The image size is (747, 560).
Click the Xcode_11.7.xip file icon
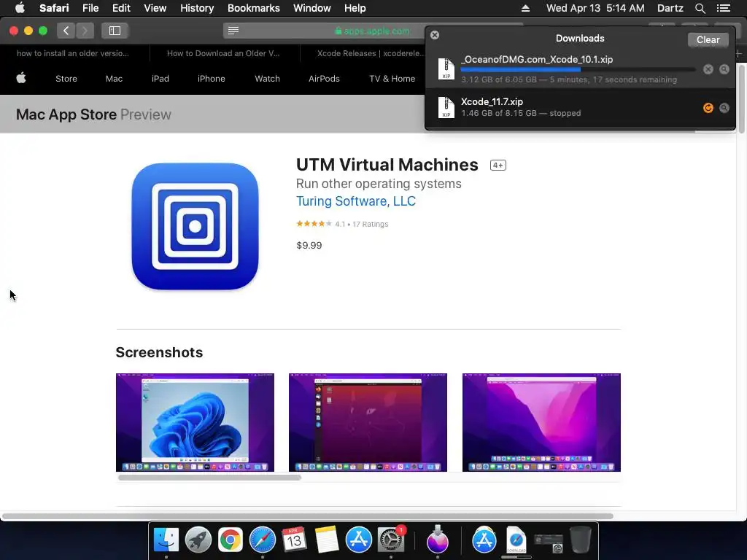[x=446, y=108]
